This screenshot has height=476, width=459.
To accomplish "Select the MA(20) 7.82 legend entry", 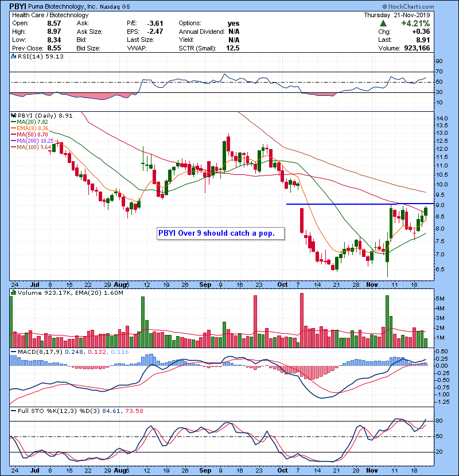I will [x=30, y=122].
